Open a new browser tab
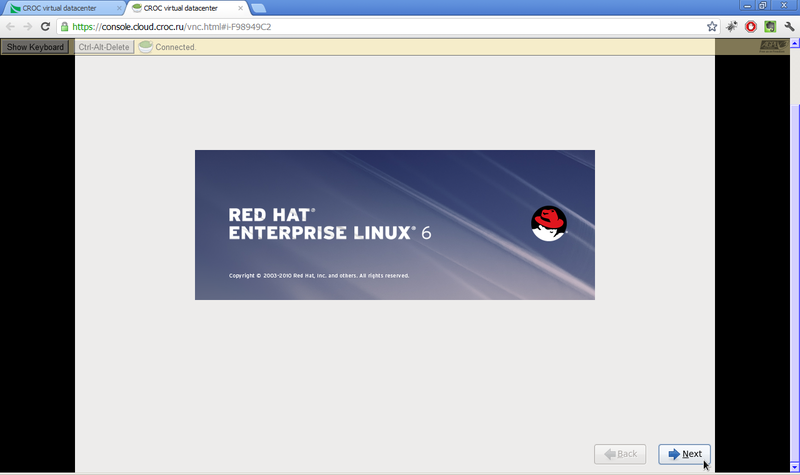This screenshot has width=800, height=475. [x=259, y=8]
